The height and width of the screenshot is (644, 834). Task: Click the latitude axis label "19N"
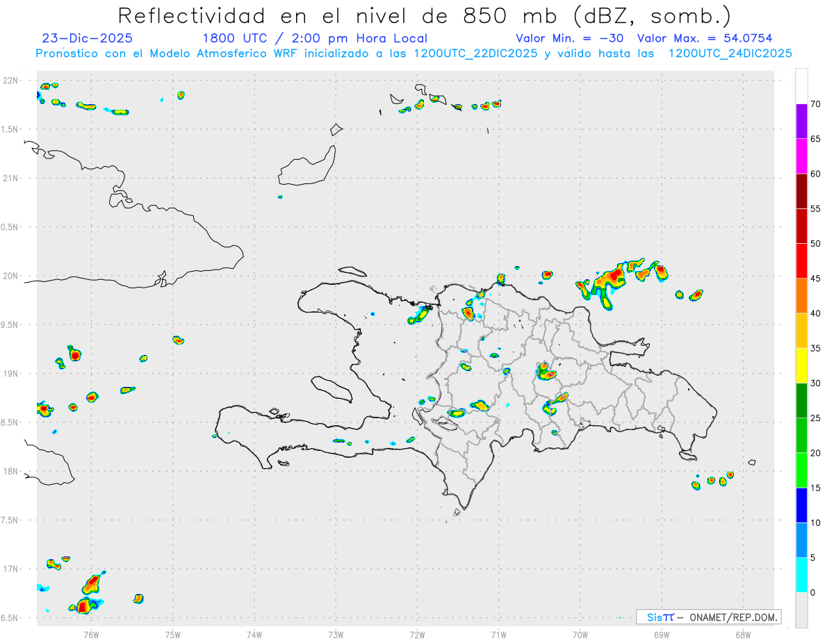11,374
